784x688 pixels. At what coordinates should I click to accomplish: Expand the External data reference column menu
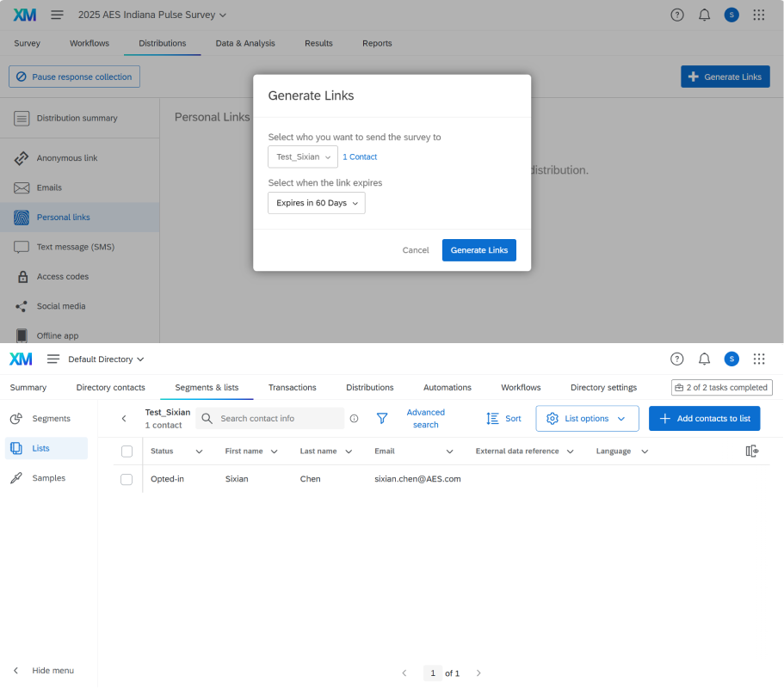570,451
